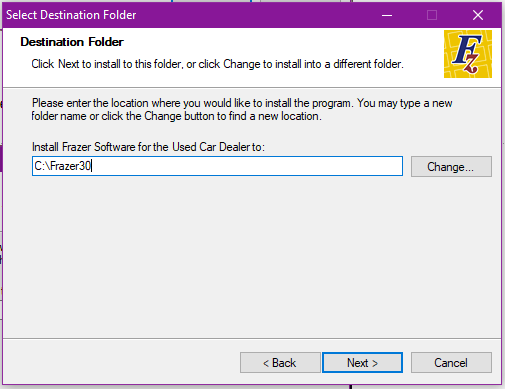Go back using the < Back button
This screenshot has width=505, height=389.
pos(280,362)
